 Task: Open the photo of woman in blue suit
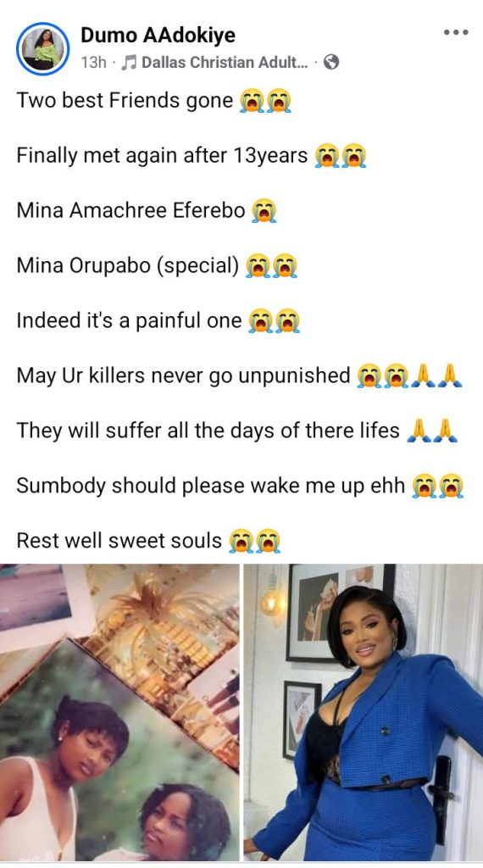coord(364,712)
